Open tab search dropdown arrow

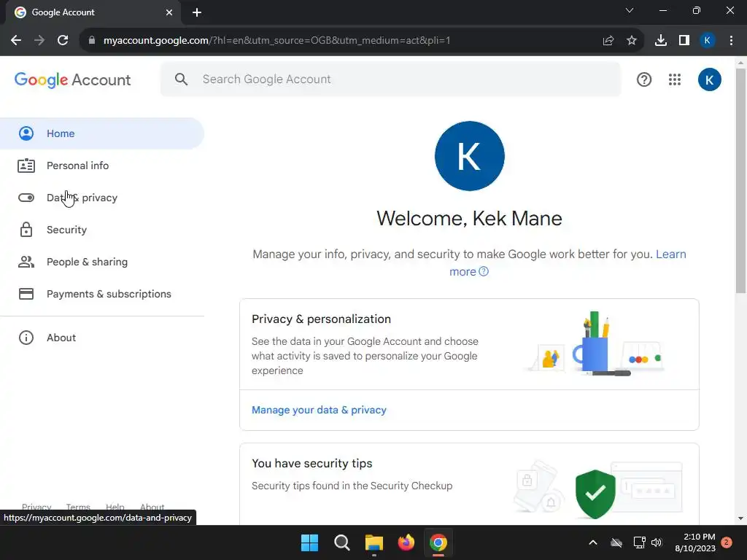point(630,10)
